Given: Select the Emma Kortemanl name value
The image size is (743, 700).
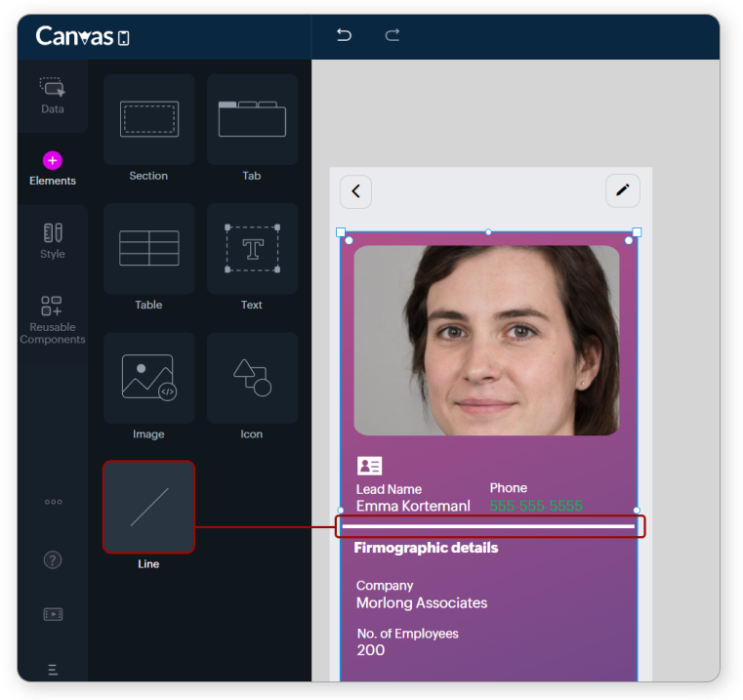Looking at the screenshot, I should [x=413, y=506].
